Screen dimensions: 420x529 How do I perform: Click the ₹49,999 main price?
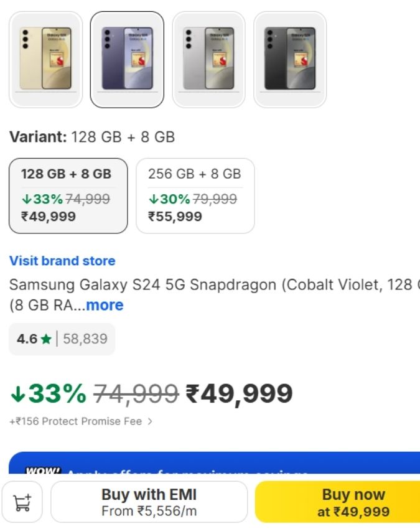click(239, 393)
